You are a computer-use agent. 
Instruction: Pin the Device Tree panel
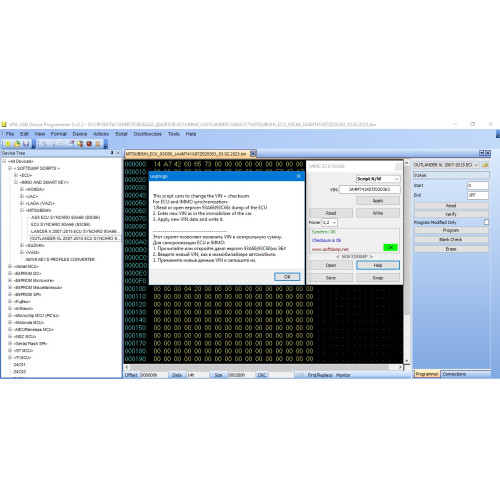click(x=112, y=153)
